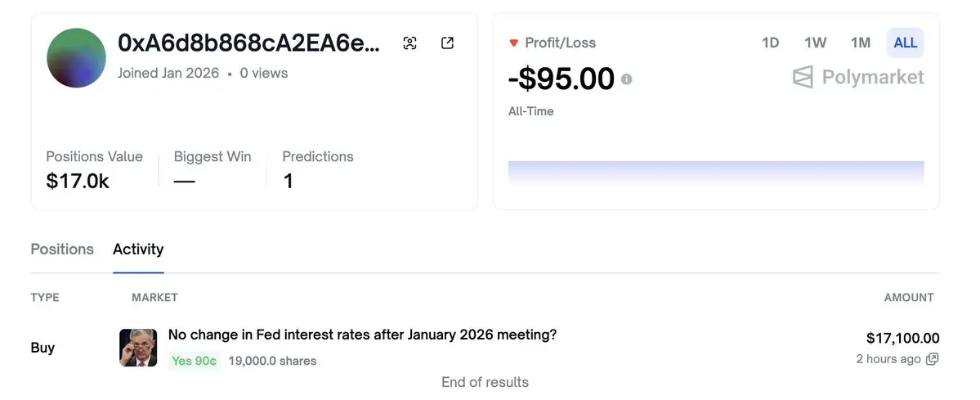The width and height of the screenshot is (980, 400).
Task: Click the AMOUNT column header
Action: click(909, 298)
